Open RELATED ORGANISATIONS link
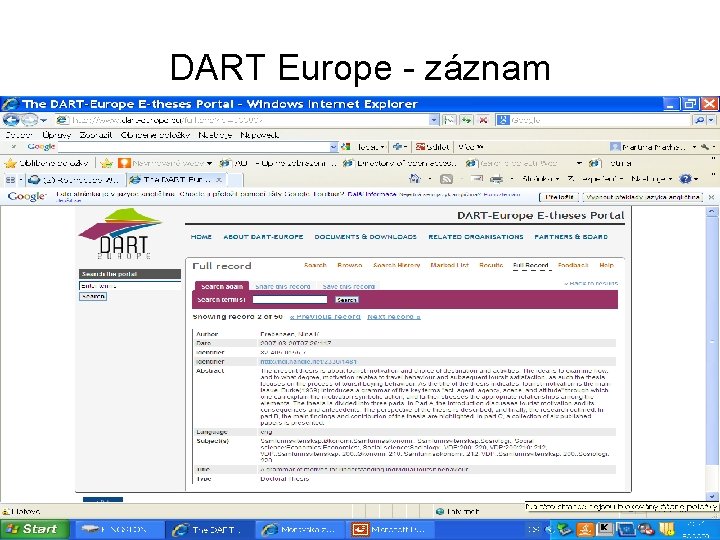Screen dimensions: 720x540 476,237
